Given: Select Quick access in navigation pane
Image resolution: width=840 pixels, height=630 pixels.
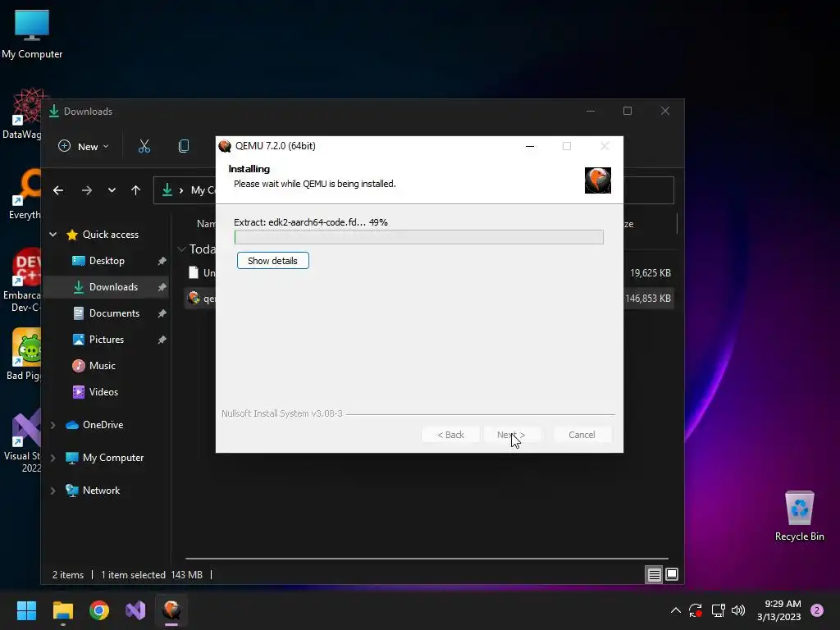Looking at the screenshot, I should pyautogui.click(x=111, y=234).
